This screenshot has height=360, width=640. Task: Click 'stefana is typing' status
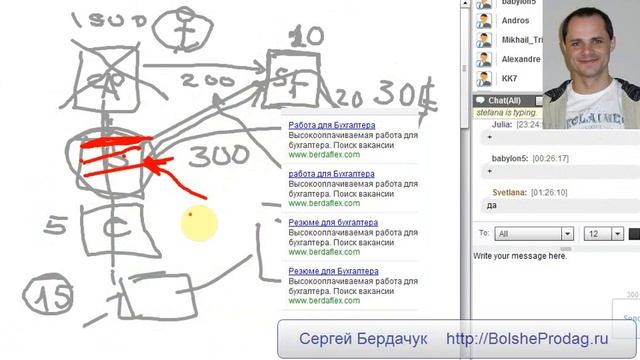click(x=507, y=112)
